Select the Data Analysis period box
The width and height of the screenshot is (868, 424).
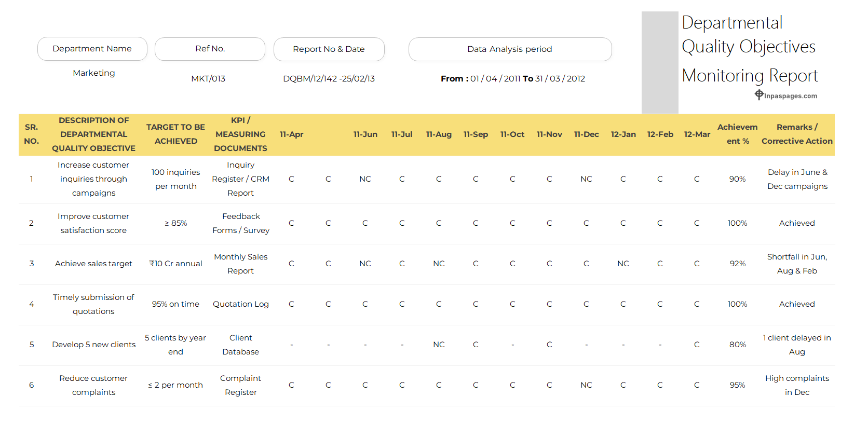510,49
